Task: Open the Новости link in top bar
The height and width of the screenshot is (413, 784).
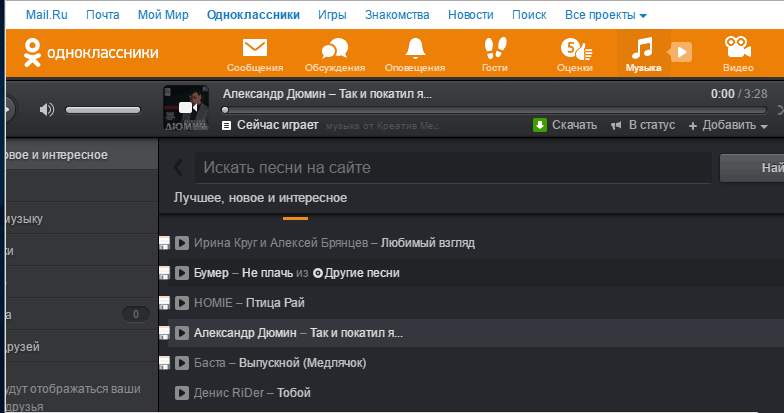Action: pos(470,15)
